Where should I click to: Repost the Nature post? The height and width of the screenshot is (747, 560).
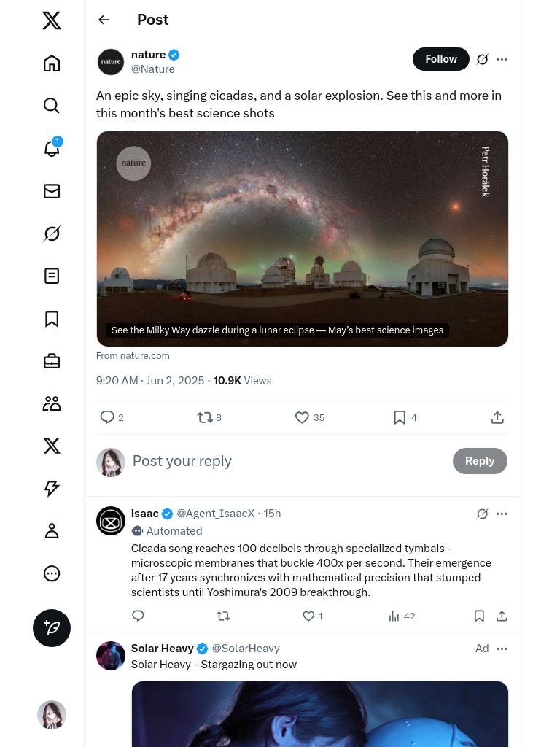point(205,417)
